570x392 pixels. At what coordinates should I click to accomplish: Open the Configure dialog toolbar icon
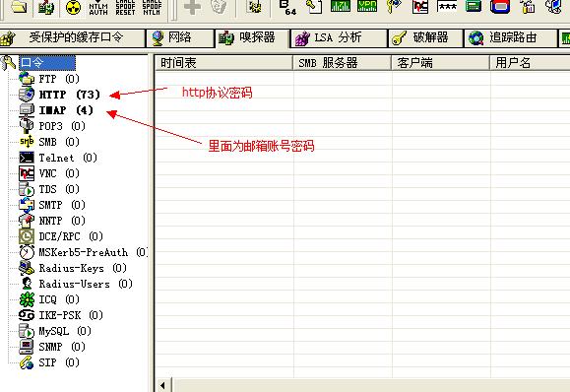coord(254,7)
